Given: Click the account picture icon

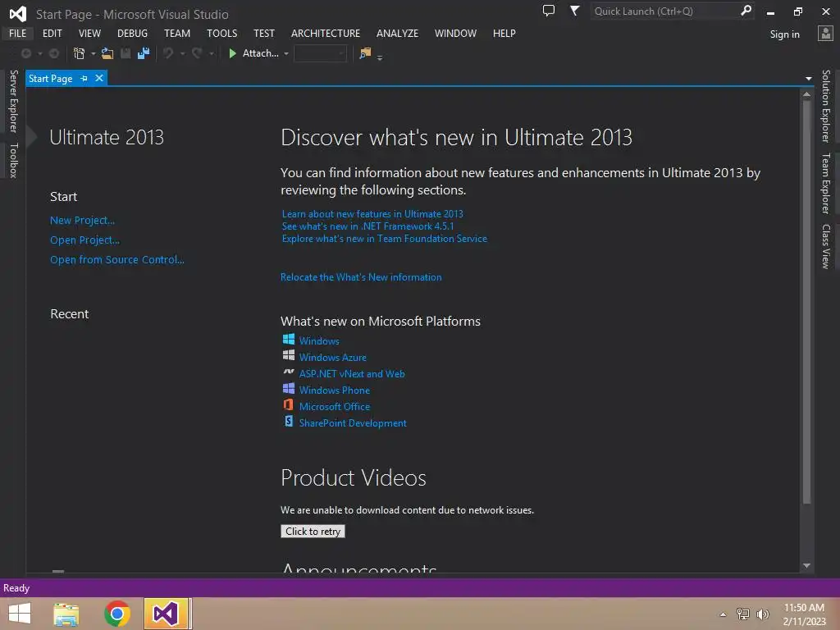Looking at the screenshot, I should tap(825, 33).
